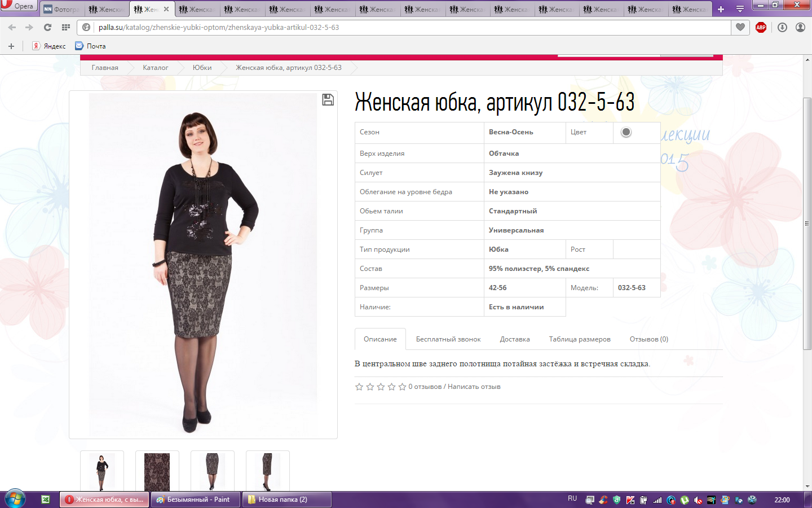Expand the tab list menu in the tab bar
Image resolution: width=812 pixels, height=508 pixels.
pyautogui.click(x=740, y=9)
